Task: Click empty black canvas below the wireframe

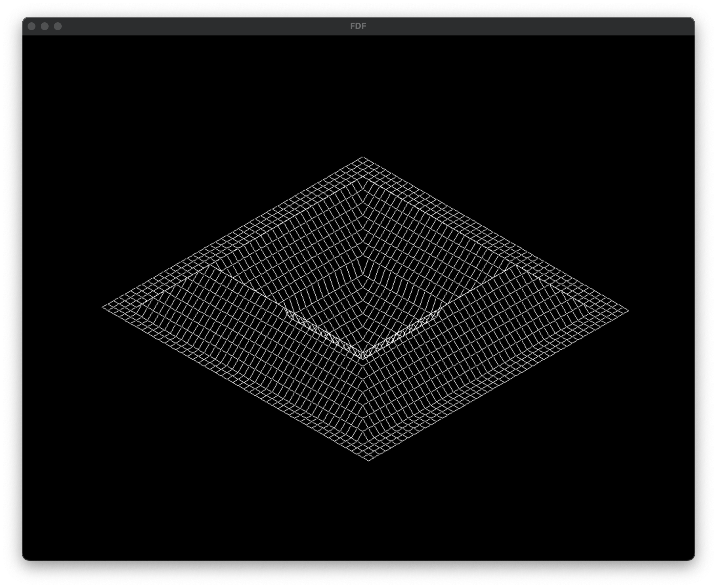Action: 358,508
